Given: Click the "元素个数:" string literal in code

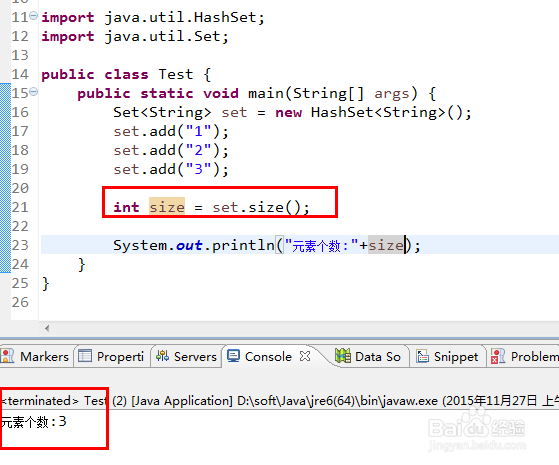Looking at the screenshot, I should [x=321, y=246].
